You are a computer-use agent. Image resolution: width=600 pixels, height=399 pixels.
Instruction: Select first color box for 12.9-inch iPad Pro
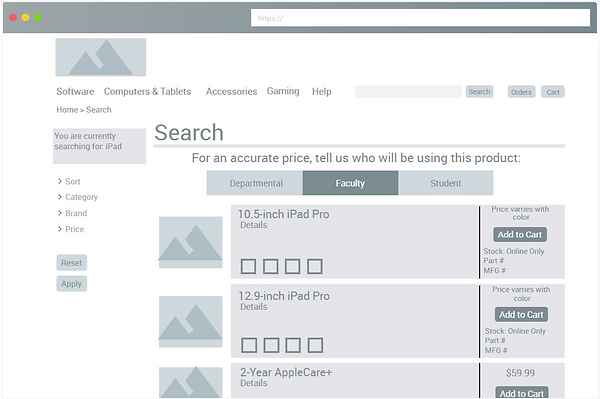(x=249, y=345)
